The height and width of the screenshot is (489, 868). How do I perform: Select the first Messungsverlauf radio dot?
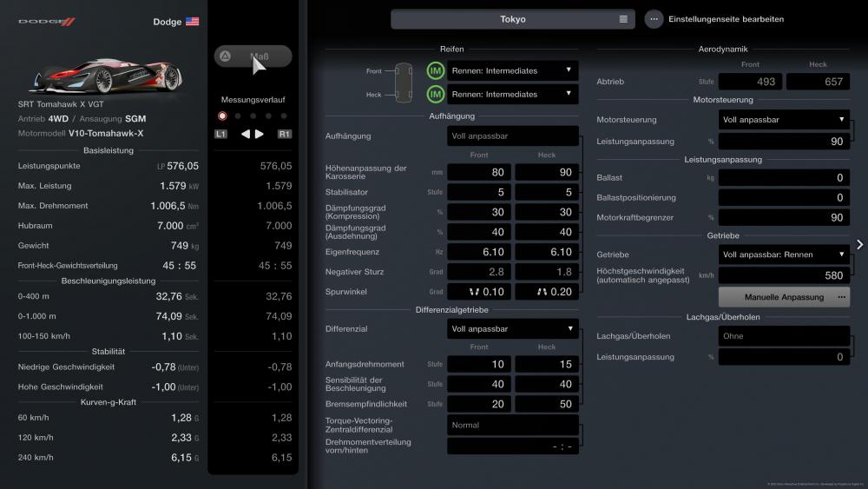click(222, 116)
